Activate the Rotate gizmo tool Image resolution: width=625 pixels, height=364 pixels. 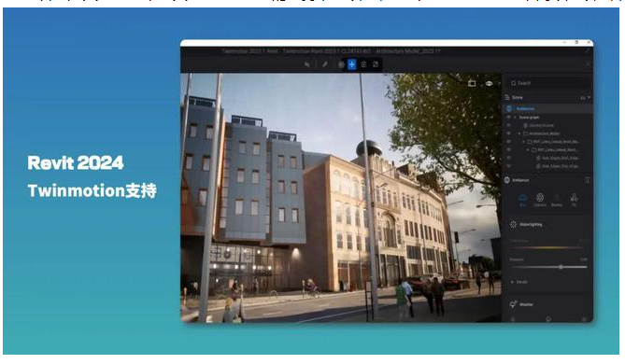(x=363, y=64)
